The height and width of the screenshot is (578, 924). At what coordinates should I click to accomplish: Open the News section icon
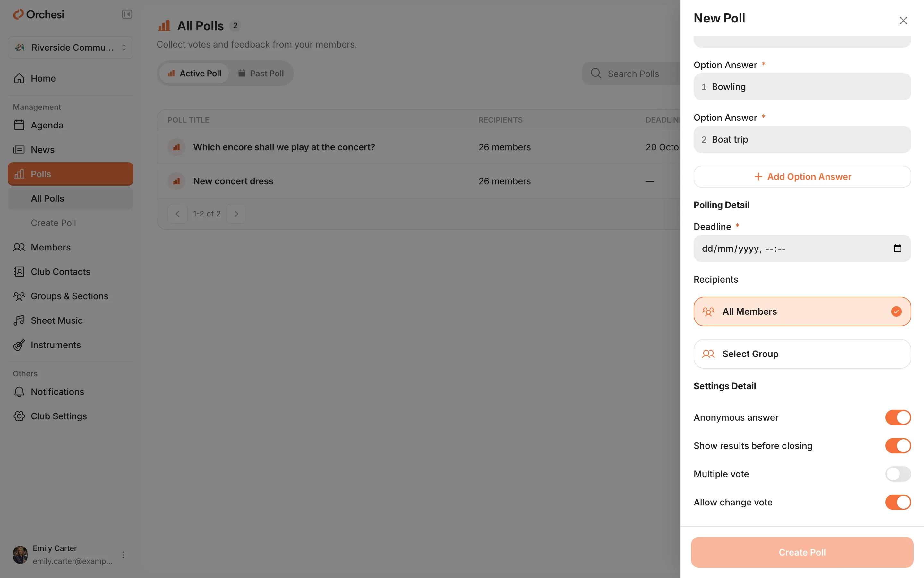click(19, 149)
